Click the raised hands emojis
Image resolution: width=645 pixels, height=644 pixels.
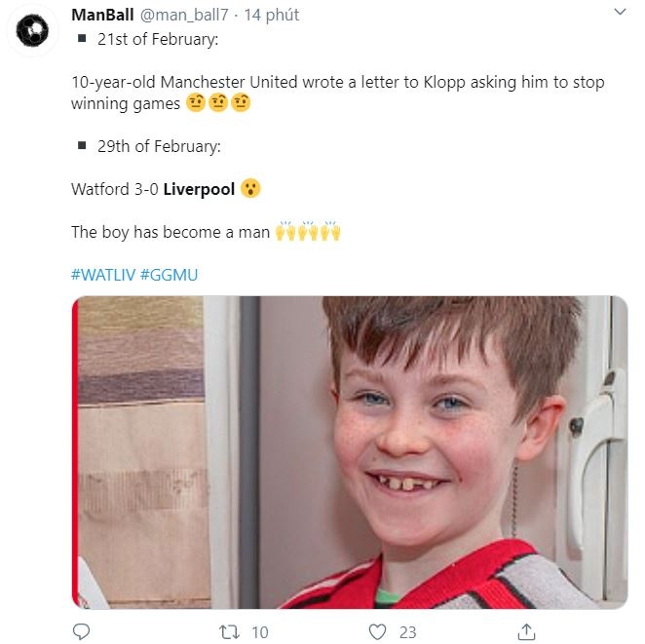click(308, 232)
